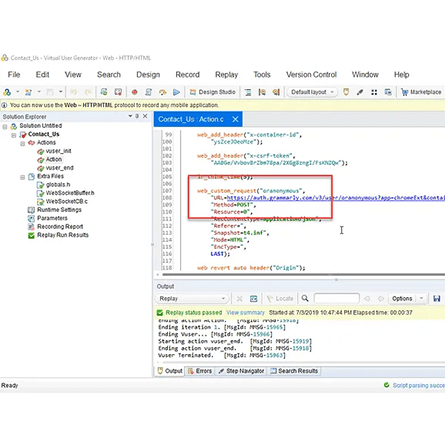This screenshot has width=445, height=445.
Task: Click the Redo arrow icon
Action: (88, 92)
